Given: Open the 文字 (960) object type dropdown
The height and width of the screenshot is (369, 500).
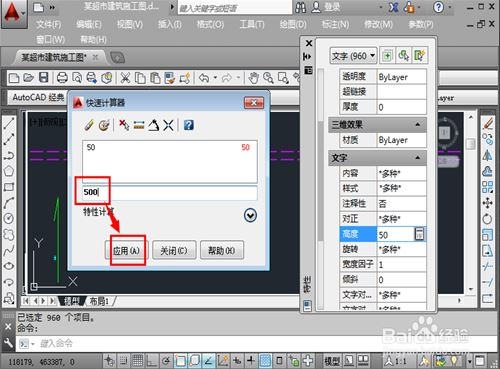Looking at the screenshot, I should (354, 56).
